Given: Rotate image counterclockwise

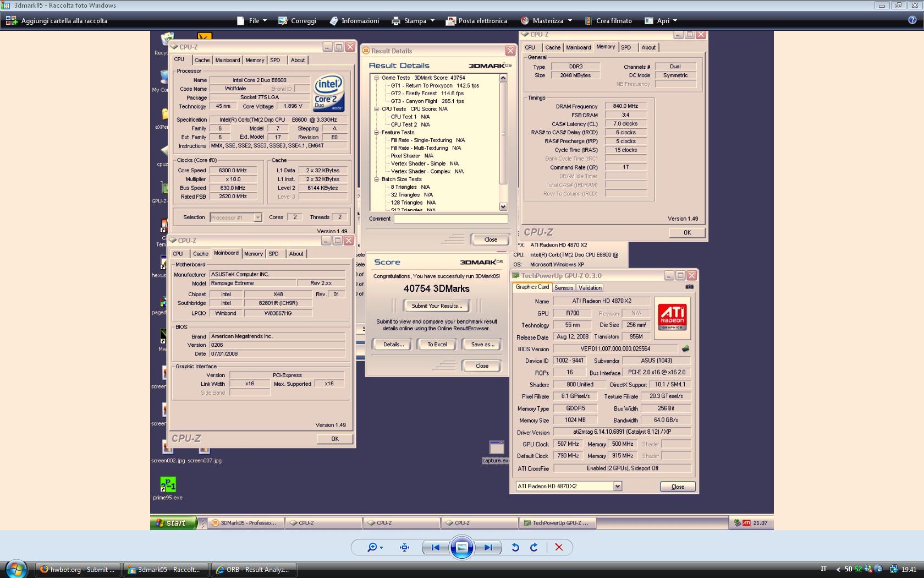Looking at the screenshot, I should [515, 547].
